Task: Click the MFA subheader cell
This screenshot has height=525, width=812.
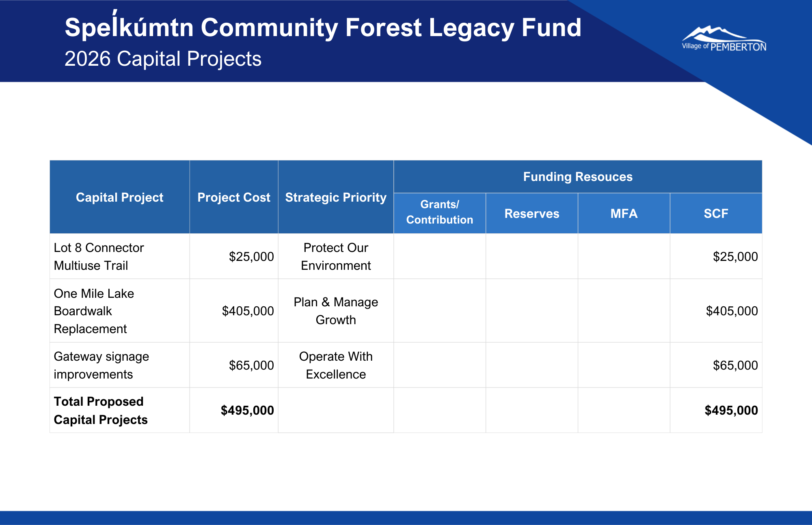Action: coord(624,213)
